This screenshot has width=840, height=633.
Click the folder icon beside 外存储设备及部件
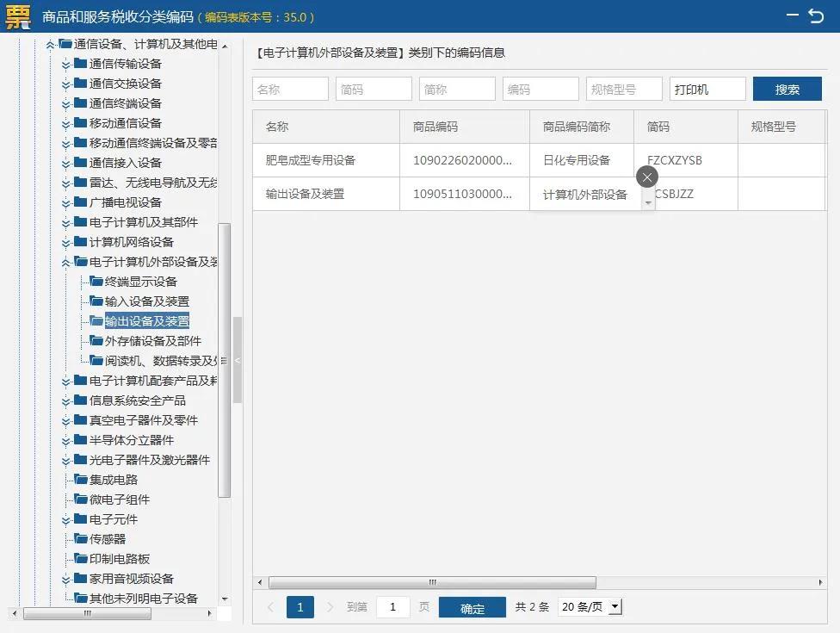tap(96, 341)
